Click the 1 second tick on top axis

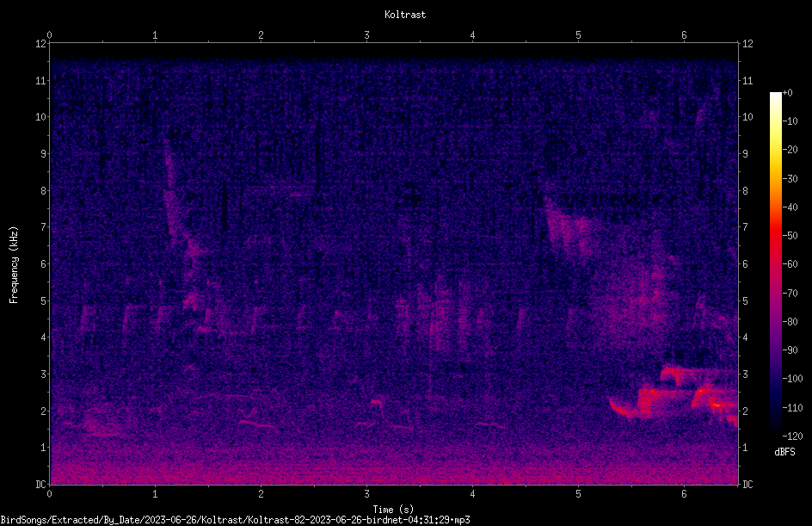[x=155, y=35]
